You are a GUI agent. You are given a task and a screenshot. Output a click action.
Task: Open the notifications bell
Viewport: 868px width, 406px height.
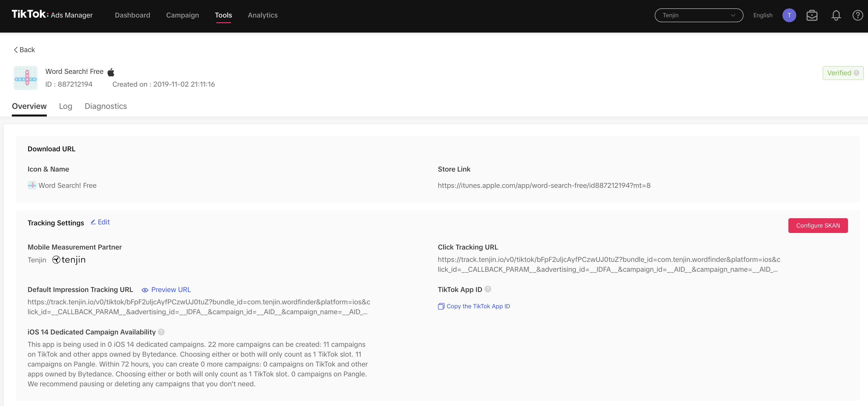tap(836, 15)
